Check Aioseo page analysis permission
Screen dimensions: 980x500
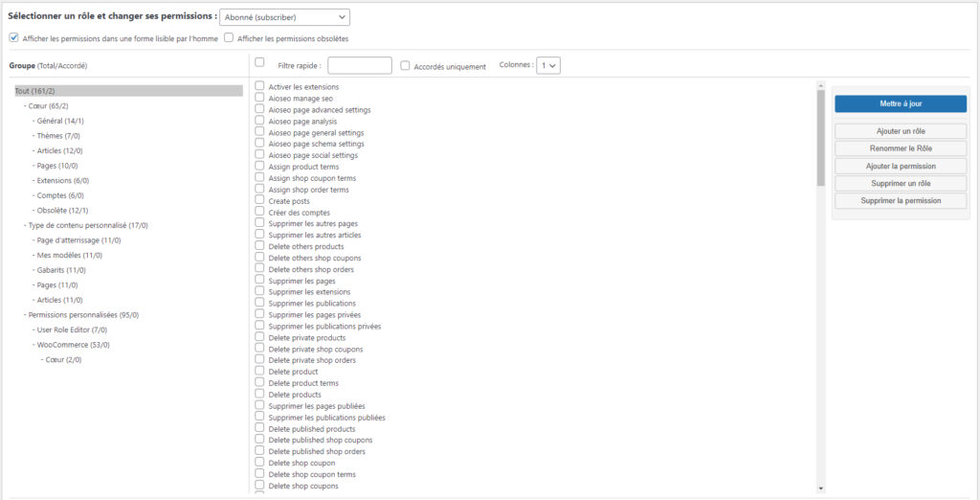259,120
